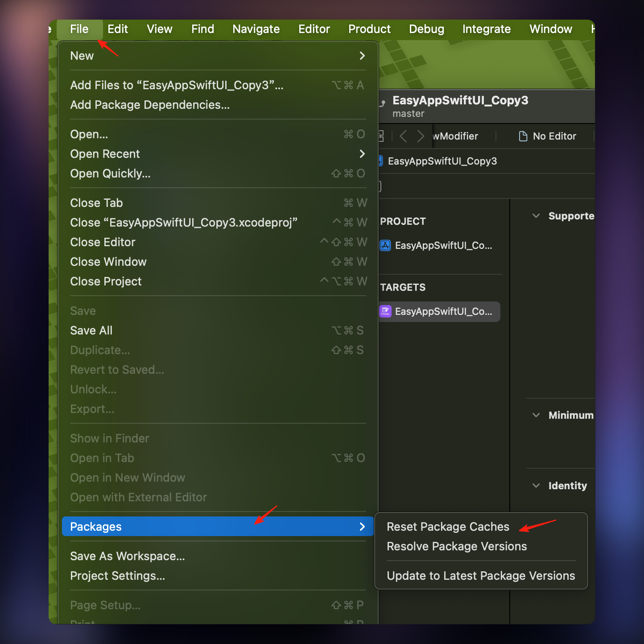This screenshot has height=644, width=644.
Task: Click the back navigation chevron in editor
Action: [x=403, y=136]
